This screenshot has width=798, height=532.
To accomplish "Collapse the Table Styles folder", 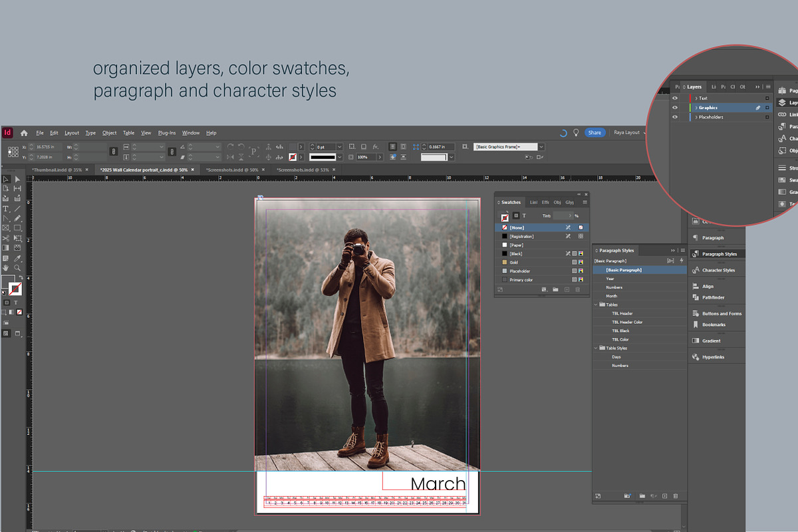I will (x=597, y=348).
